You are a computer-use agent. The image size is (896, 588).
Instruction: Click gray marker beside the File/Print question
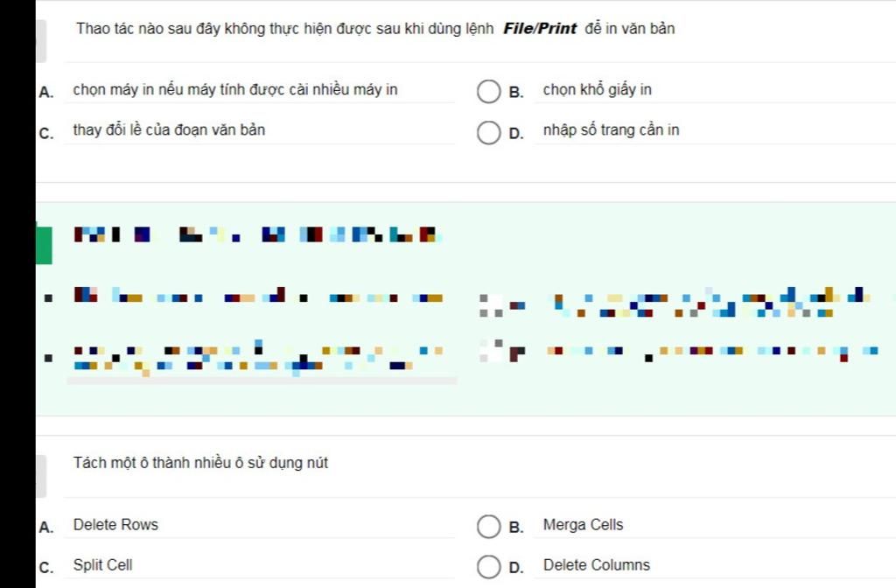pos(40,38)
